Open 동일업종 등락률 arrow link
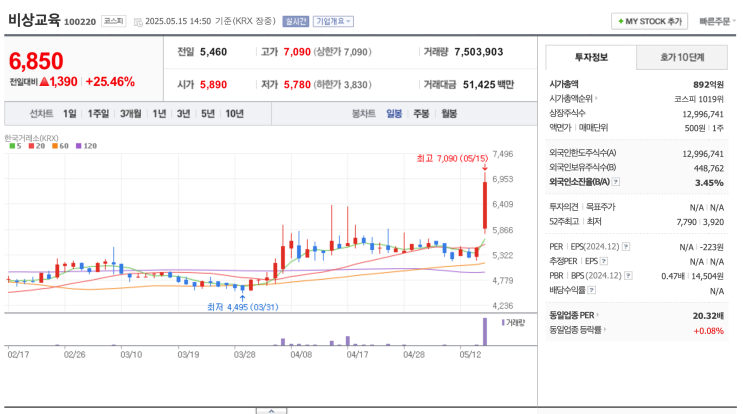 click(x=605, y=330)
